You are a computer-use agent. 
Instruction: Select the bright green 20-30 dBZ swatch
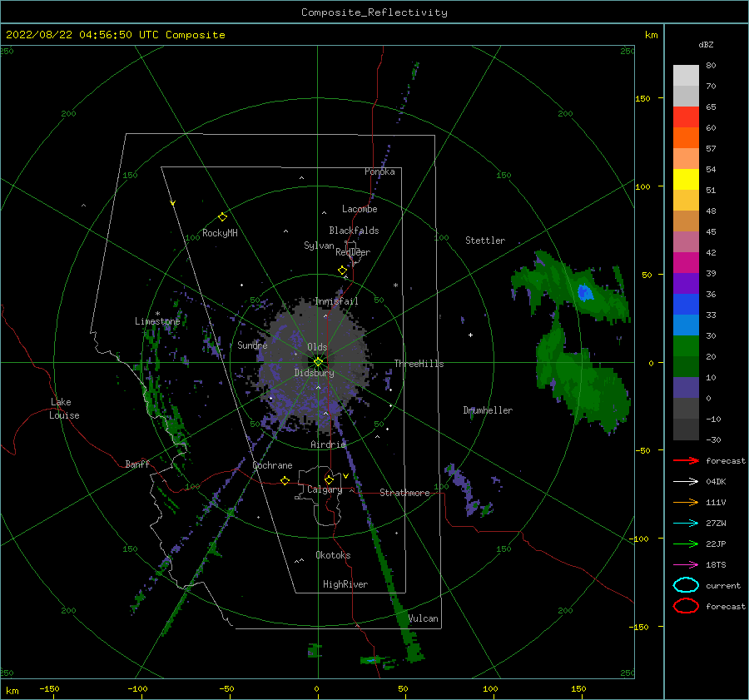click(686, 346)
